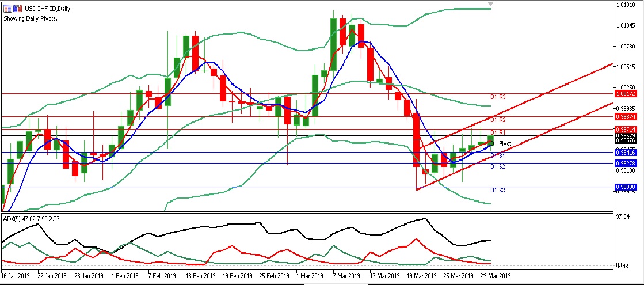Click the Depth of Market table icon
The width and height of the screenshot is (644, 285).
point(7,8)
